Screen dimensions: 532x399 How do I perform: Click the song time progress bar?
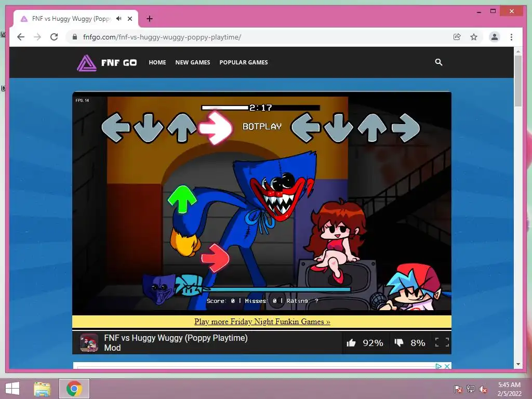click(261, 108)
